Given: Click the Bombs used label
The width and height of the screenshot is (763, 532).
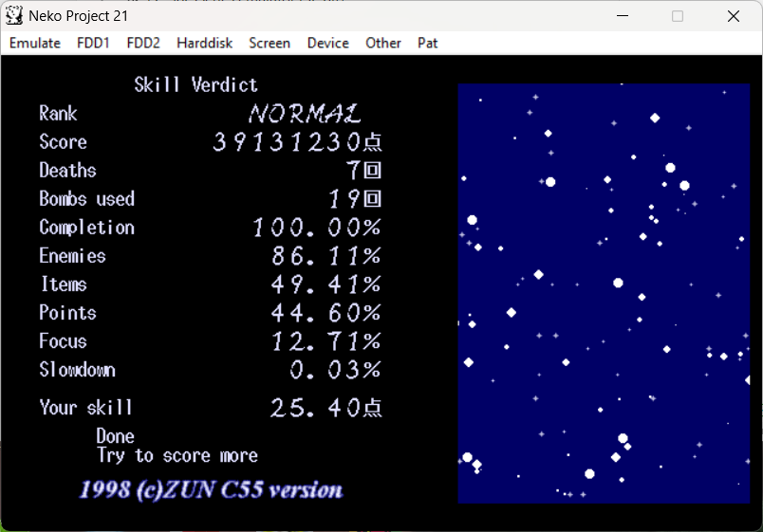Looking at the screenshot, I should coord(86,199).
